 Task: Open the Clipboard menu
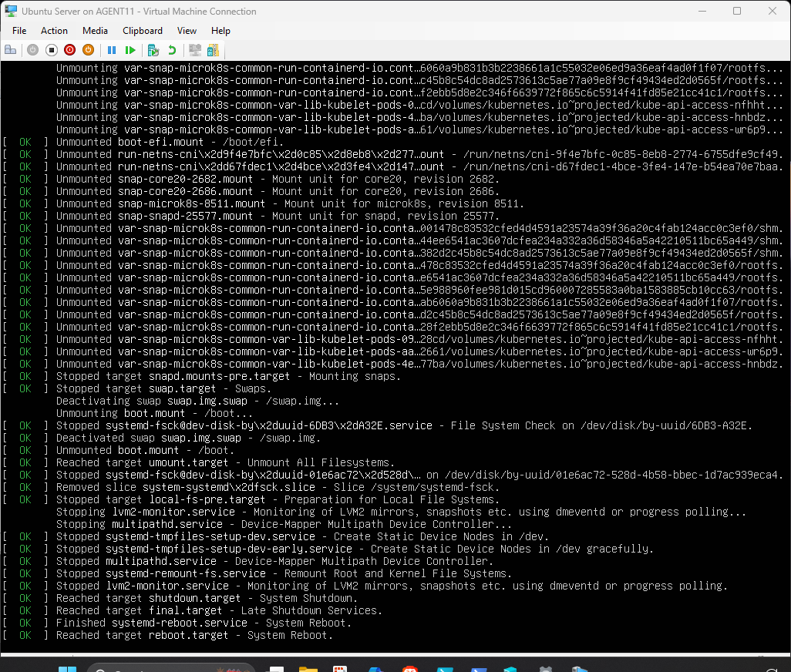click(143, 31)
